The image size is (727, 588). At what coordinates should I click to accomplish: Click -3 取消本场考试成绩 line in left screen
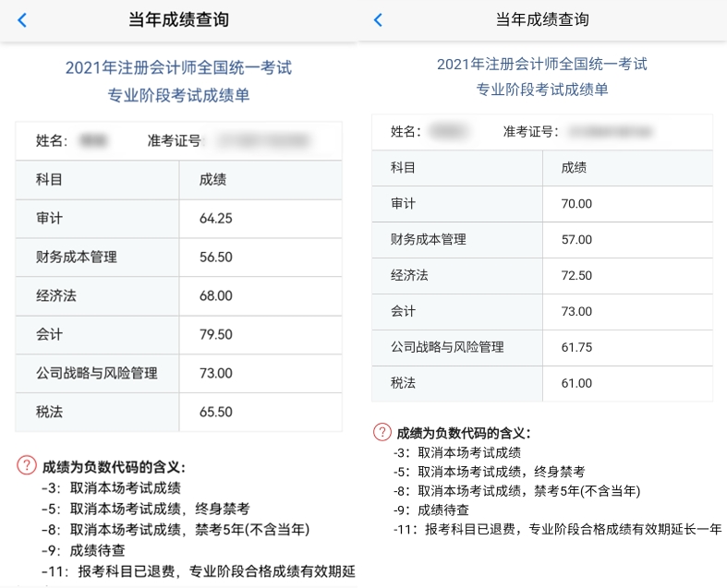tap(111, 488)
